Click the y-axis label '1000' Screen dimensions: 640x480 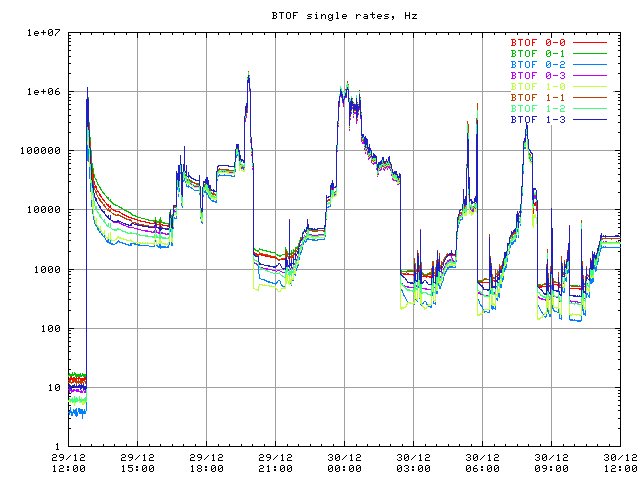(x=47, y=269)
